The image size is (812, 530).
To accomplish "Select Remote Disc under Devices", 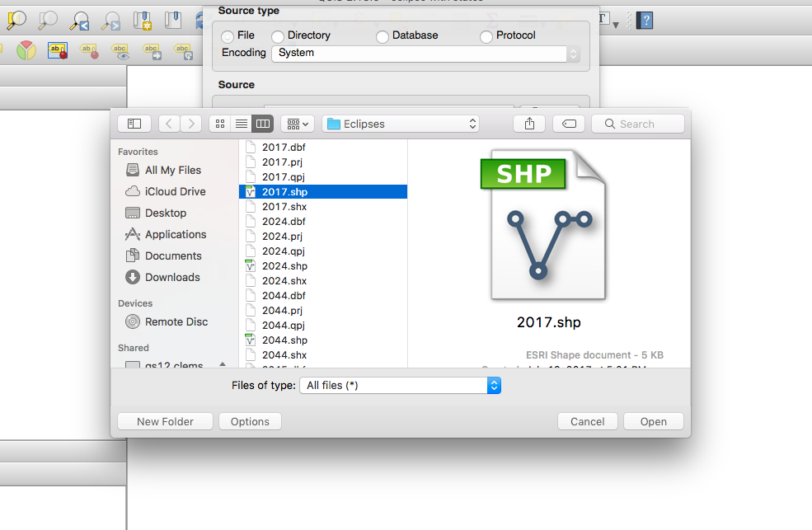I will (176, 321).
